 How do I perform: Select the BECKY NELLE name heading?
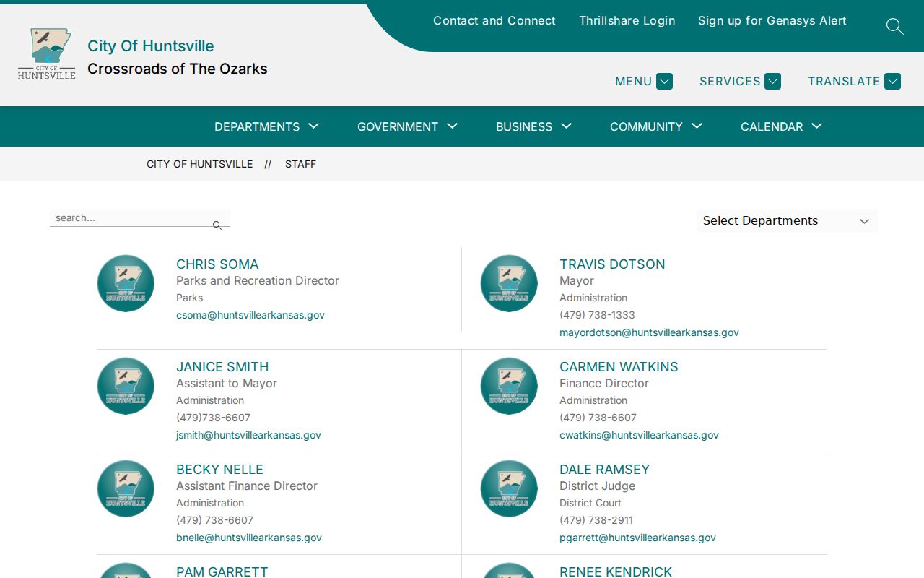(219, 470)
